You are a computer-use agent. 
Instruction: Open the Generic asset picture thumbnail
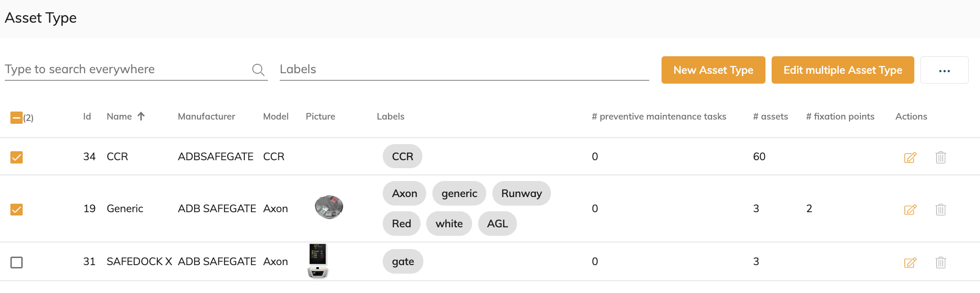coord(329,207)
